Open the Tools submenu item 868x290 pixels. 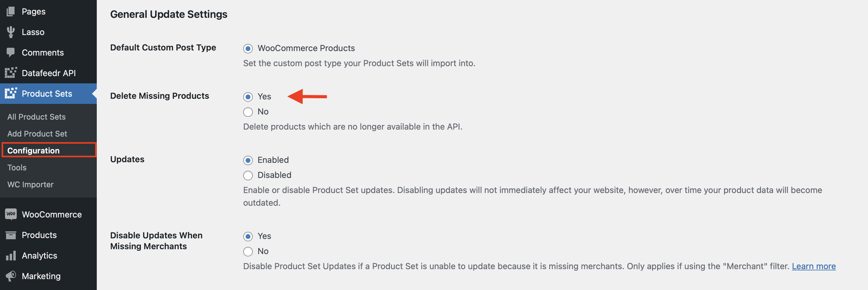click(x=17, y=168)
